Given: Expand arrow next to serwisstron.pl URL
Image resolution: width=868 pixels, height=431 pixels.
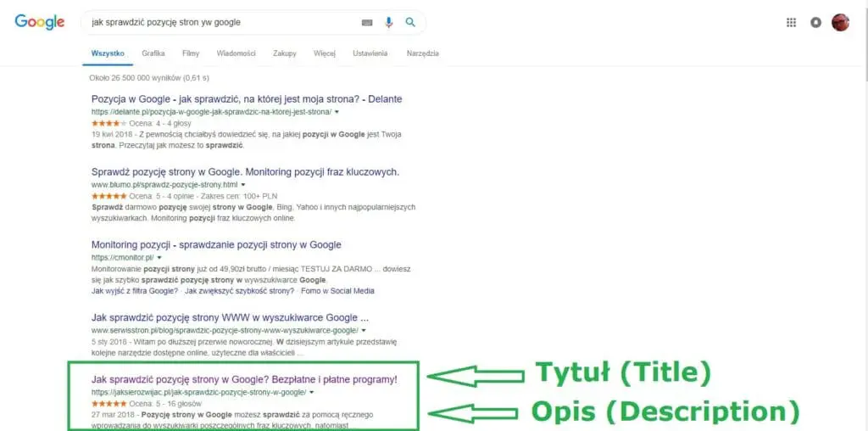Looking at the screenshot, I should pyautogui.click(x=363, y=330).
